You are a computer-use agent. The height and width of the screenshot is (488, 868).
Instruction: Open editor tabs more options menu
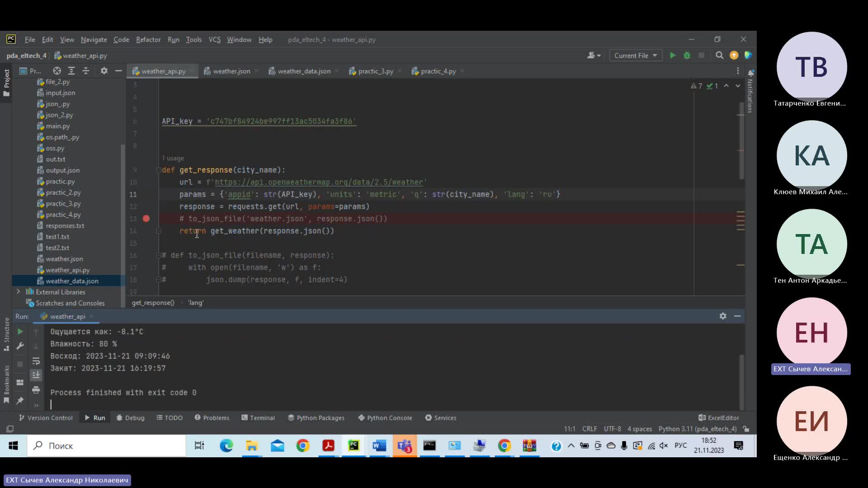(738, 71)
